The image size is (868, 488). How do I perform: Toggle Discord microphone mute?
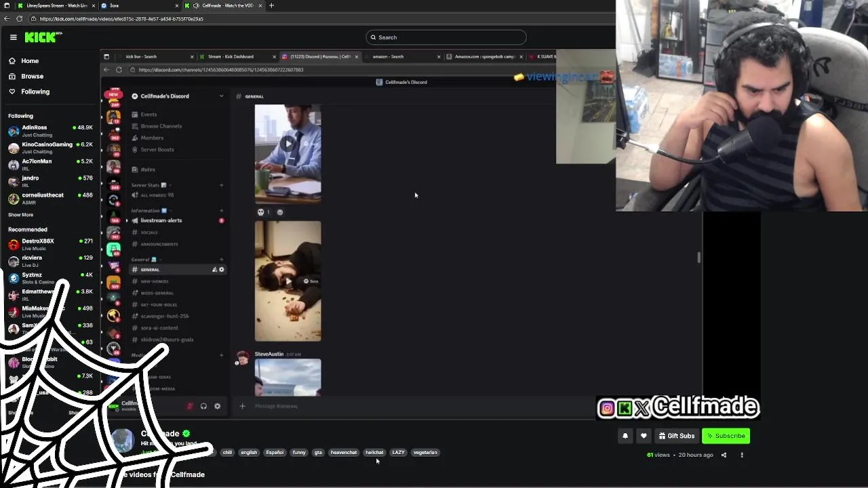pos(189,406)
